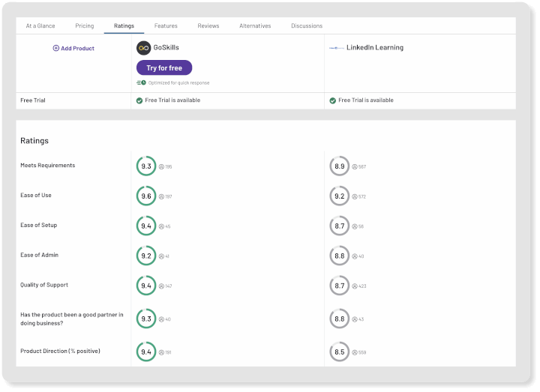Click the Ease of Setup row label
The width and height of the screenshot is (540, 392).
coord(38,225)
